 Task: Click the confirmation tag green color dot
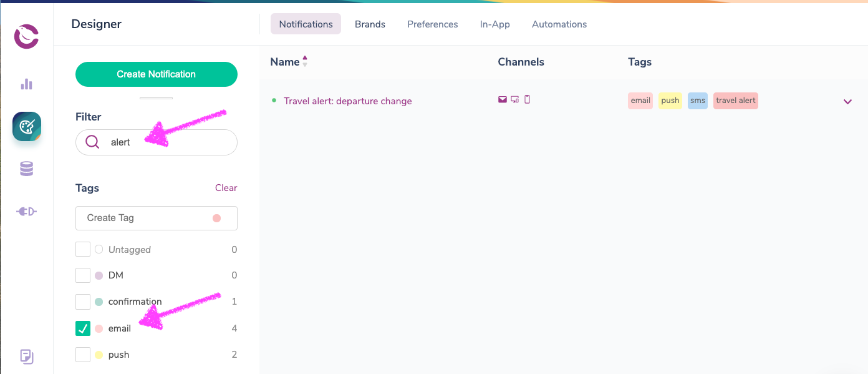[99, 302]
